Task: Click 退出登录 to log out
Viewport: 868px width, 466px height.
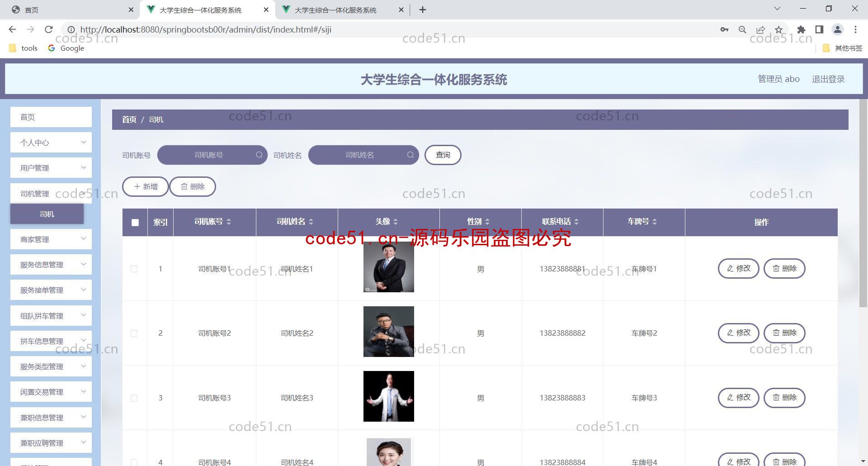Action: point(828,79)
